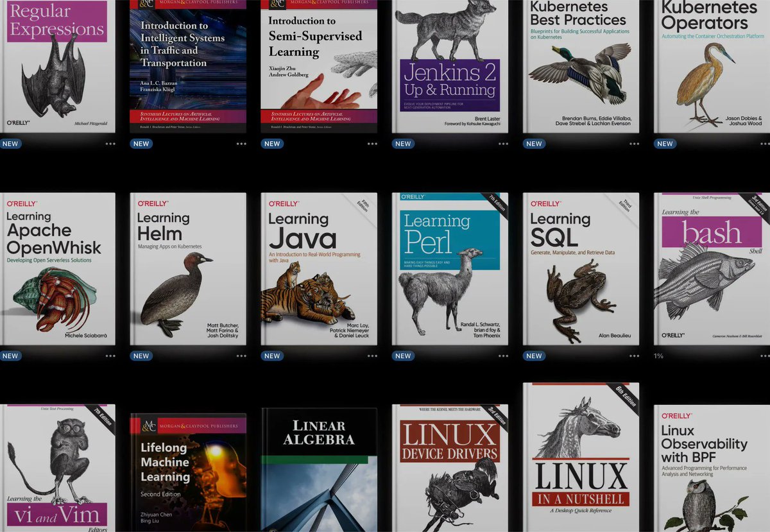Click the NEW badge under Learning Perl
The height and width of the screenshot is (532, 770).
pos(403,356)
